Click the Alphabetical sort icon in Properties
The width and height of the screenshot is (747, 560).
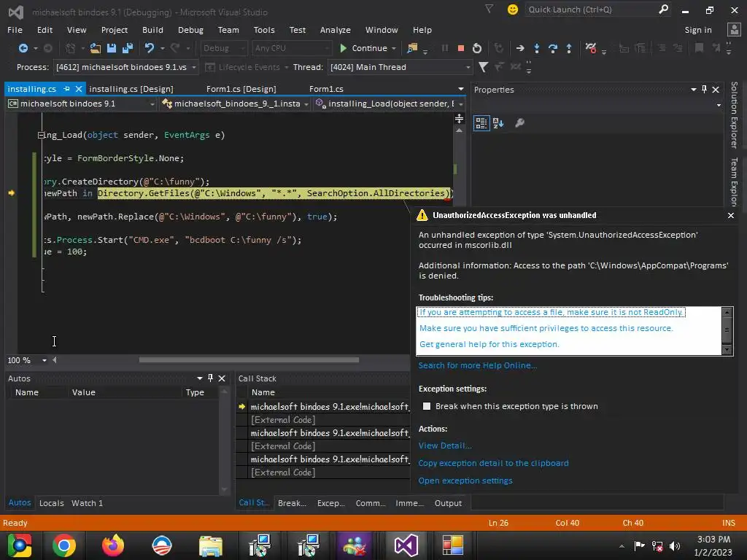point(498,122)
